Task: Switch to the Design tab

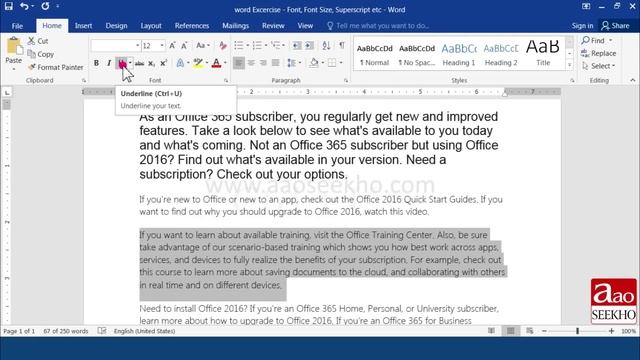Action: pyautogui.click(x=116, y=26)
